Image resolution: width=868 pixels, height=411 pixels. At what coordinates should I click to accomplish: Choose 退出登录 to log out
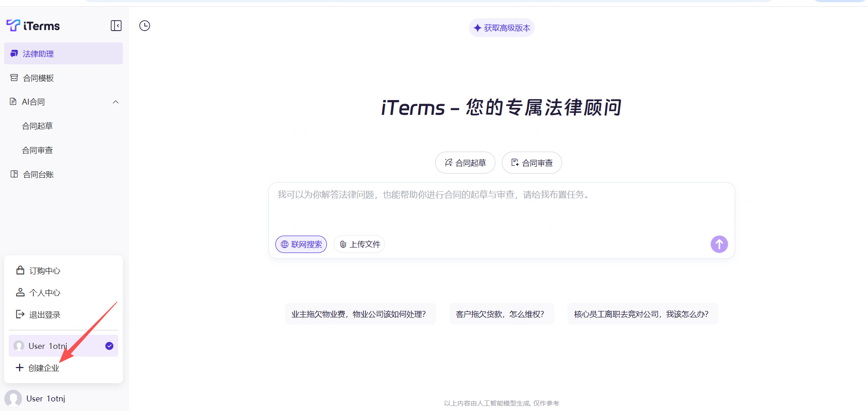tap(63, 314)
